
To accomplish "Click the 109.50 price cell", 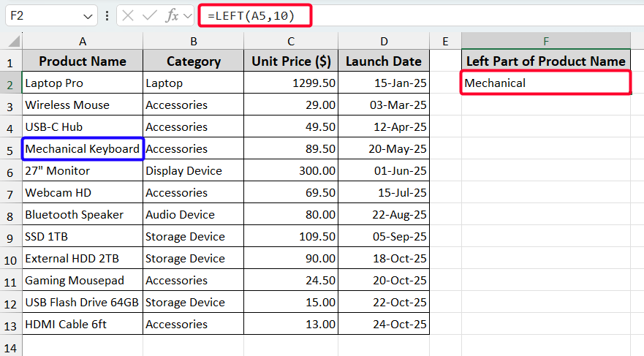I will (291, 237).
